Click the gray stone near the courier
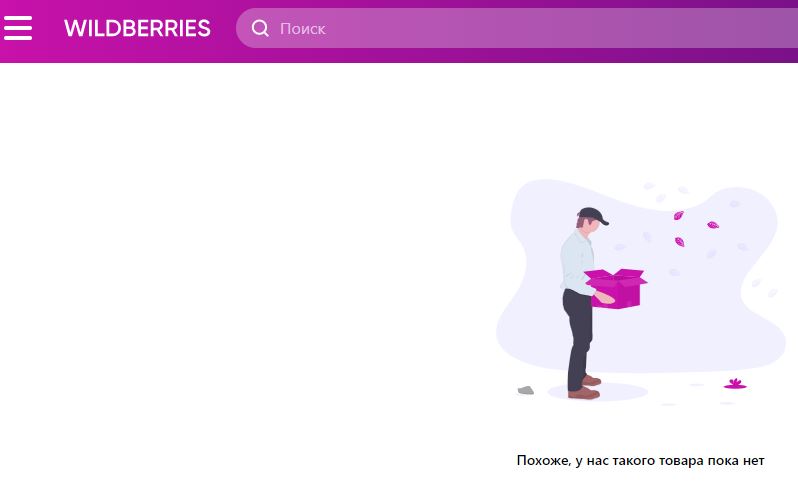Image resolution: width=798 pixels, height=481 pixels. click(x=526, y=390)
